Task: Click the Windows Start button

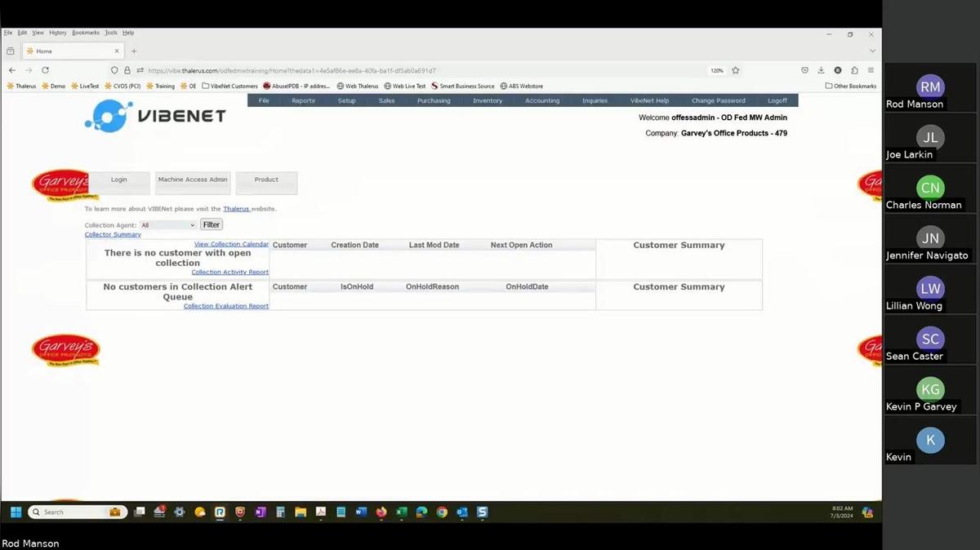Action: click(16, 512)
